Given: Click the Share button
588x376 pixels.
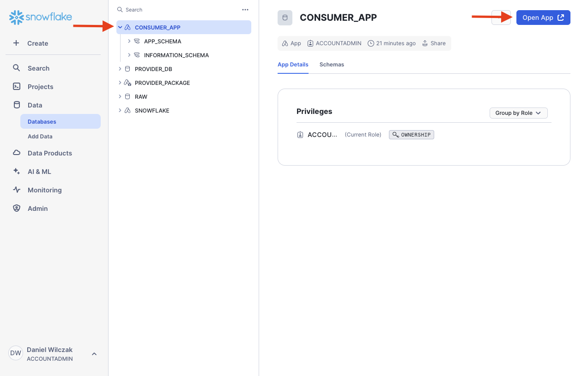Looking at the screenshot, I should (x=434, y=43).
